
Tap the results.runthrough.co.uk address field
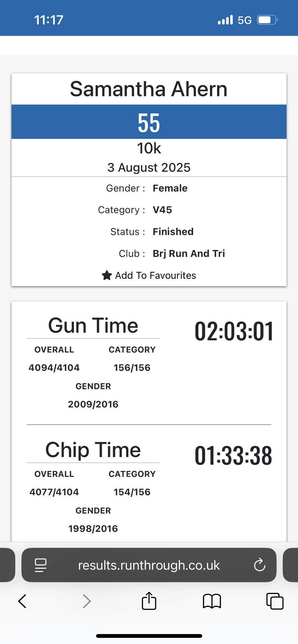point(149,565)
